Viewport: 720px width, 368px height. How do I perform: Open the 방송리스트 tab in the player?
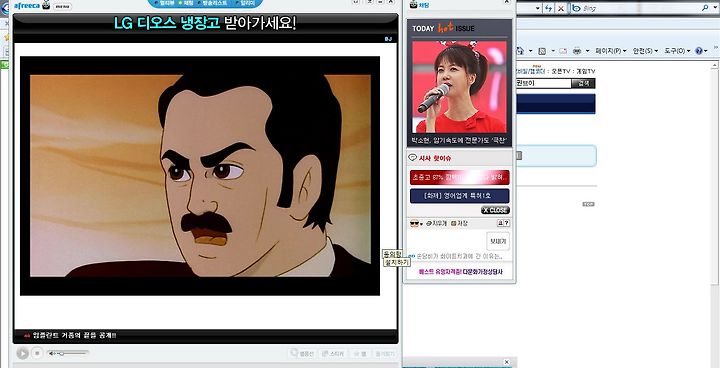(212, 3)
